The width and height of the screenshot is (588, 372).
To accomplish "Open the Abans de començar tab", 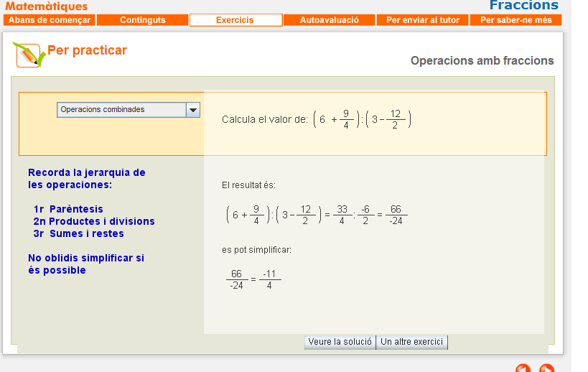I will (50, 20).
